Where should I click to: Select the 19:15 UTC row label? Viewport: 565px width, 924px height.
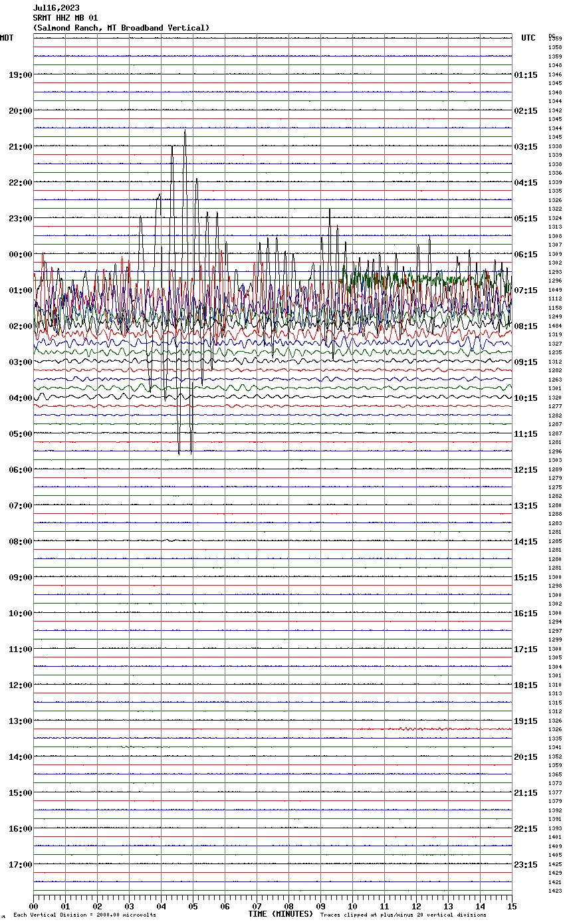[526, 721]
